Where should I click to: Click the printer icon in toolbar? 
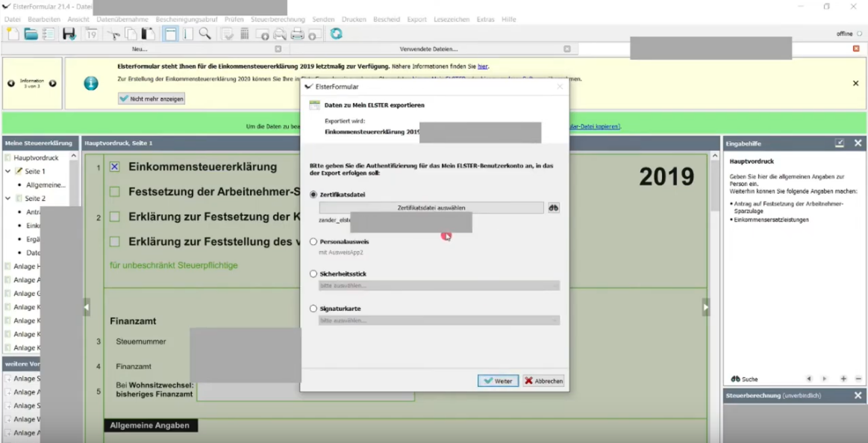coord(297,34)
